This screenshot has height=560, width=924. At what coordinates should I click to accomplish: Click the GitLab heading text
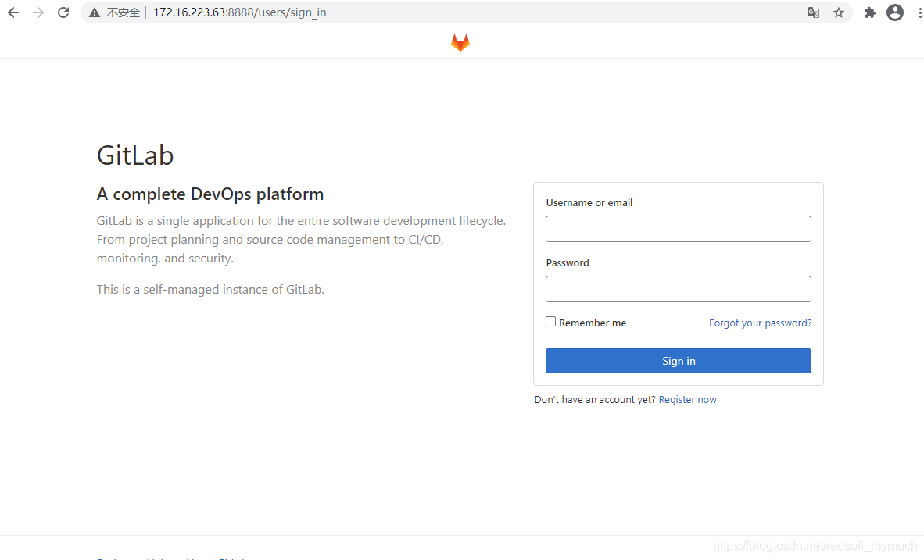click(x=135, y=155)
